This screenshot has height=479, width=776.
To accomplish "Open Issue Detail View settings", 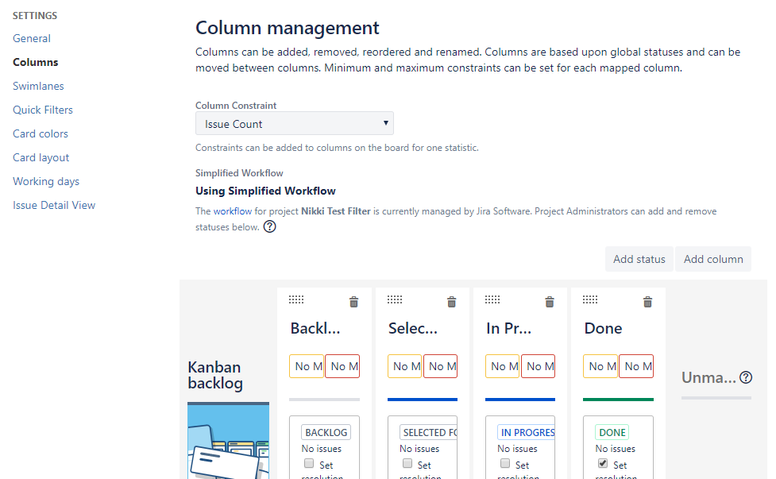I will (54, 205).
